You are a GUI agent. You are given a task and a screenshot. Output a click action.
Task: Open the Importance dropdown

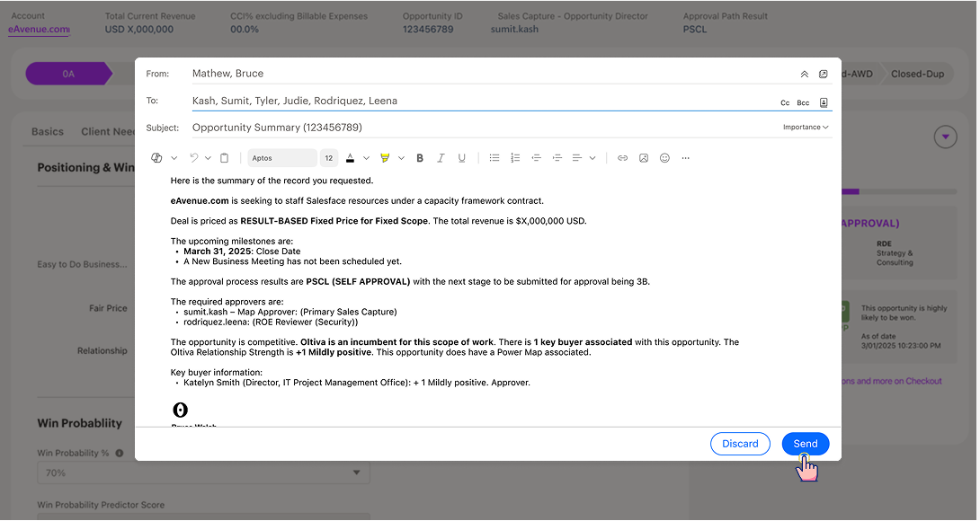[806, 127]
